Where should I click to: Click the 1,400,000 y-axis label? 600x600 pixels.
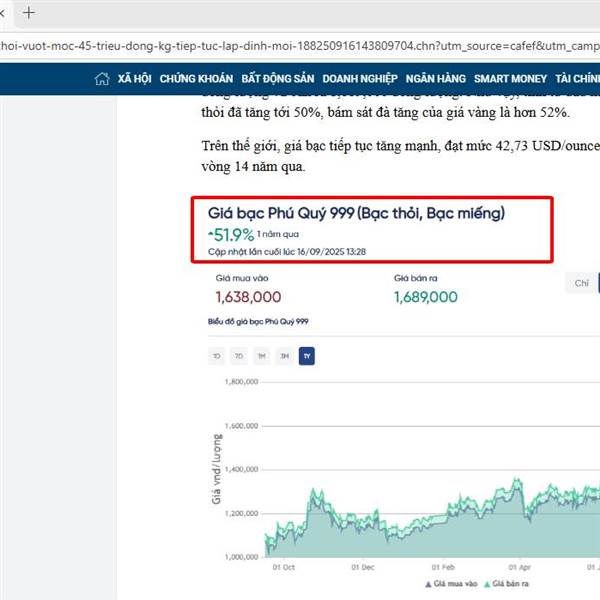[x=241, y=470]
